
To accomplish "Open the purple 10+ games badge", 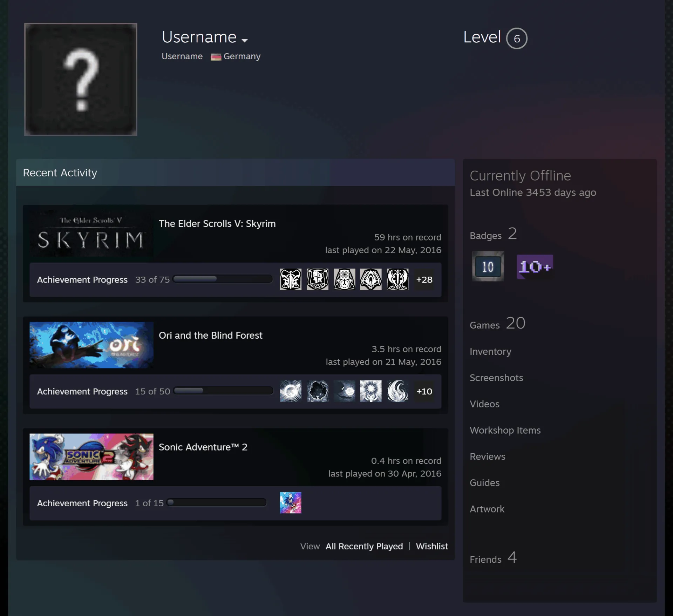I will click(x=535, y=267).
